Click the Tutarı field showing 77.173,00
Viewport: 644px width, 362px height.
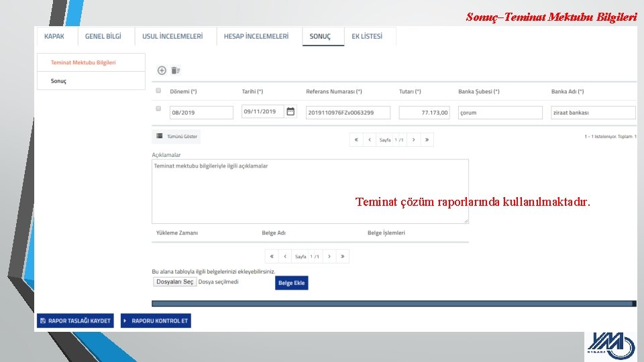[424, 113]
